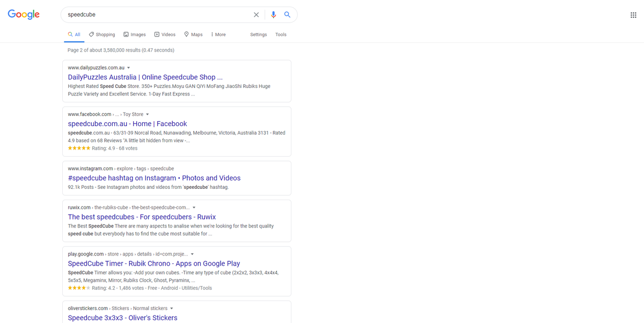
Task: Click the www.dailypuzzles.com.au URL text
Action: click(x=96, y=68)
